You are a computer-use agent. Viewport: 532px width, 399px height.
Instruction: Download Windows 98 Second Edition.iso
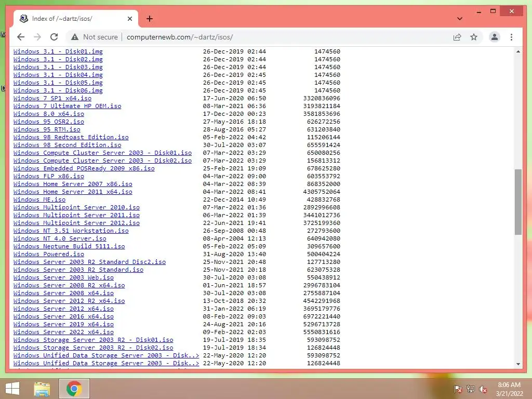click(x=67, y=145)
